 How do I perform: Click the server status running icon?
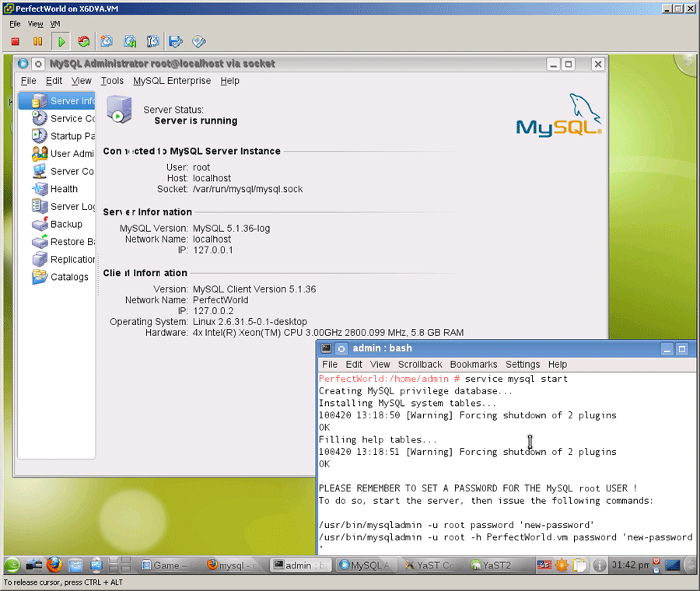(119, 109)
